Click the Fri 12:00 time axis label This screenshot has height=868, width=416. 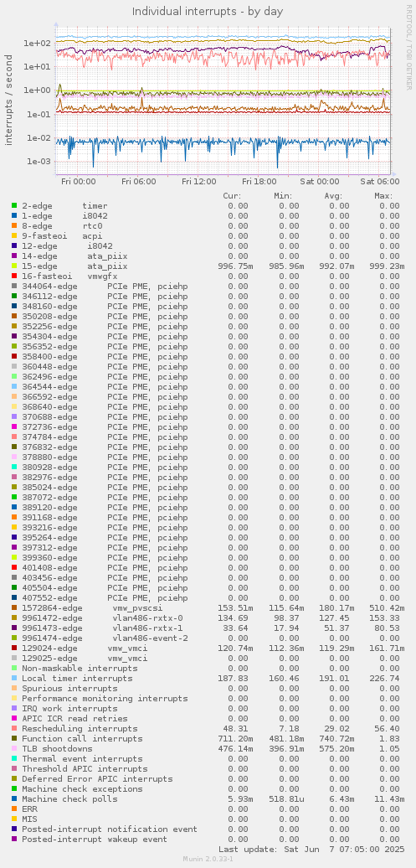198,181
